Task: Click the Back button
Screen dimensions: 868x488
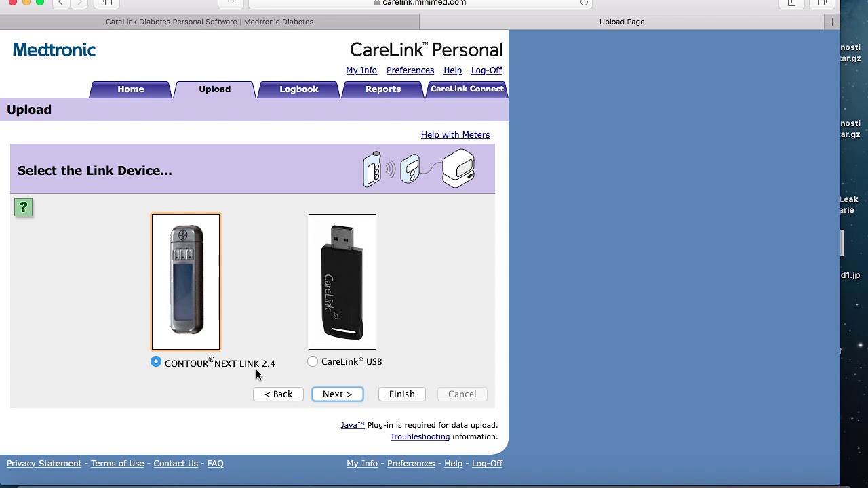Action: (278, 394)
